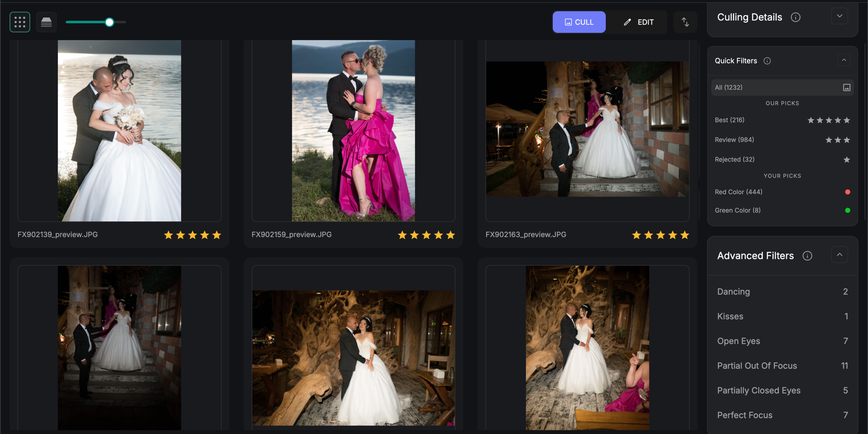
Task: Click the red color dot
Action: (848, 192)
